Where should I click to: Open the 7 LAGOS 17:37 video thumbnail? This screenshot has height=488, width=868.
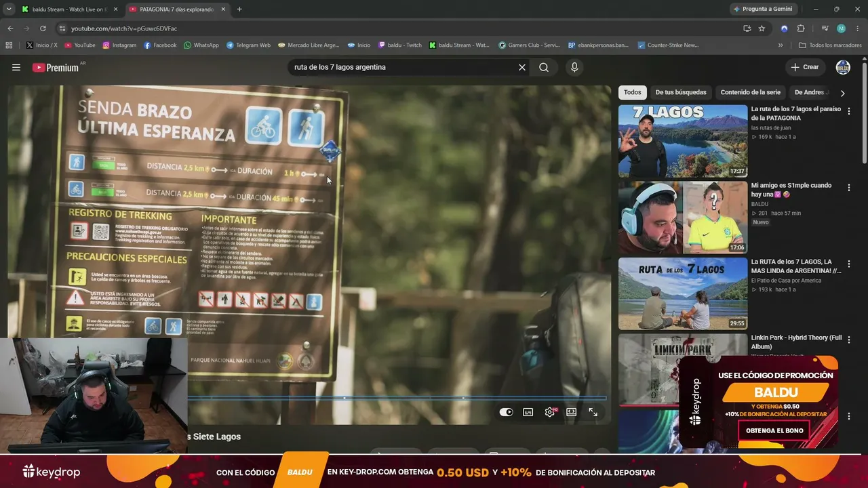point(683,141)
